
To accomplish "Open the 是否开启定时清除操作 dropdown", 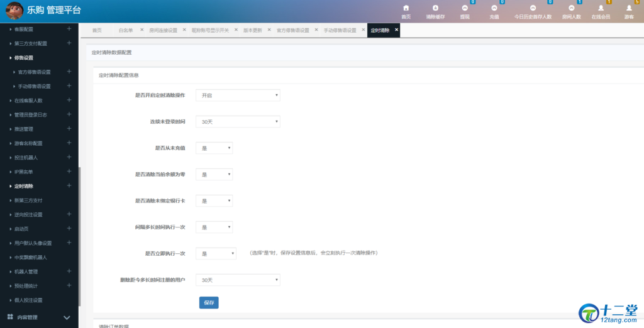I will click(238, 96).
